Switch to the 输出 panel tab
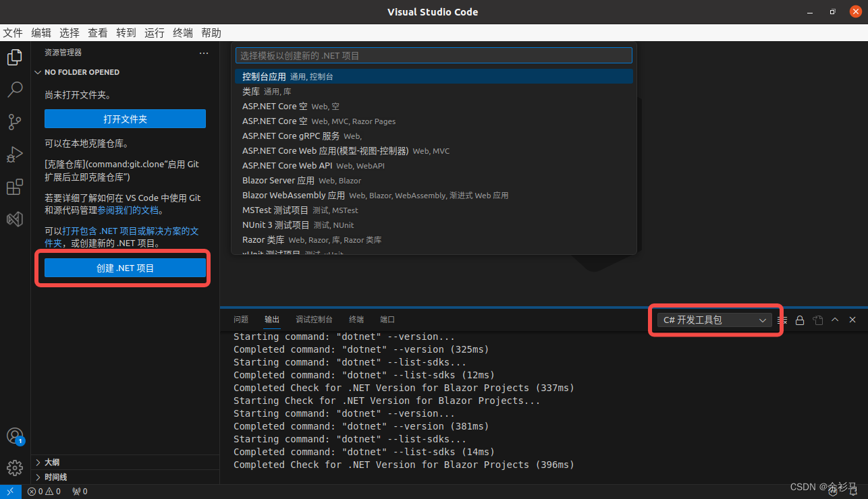This screenshot has width=868, height=499. point(272,320)
